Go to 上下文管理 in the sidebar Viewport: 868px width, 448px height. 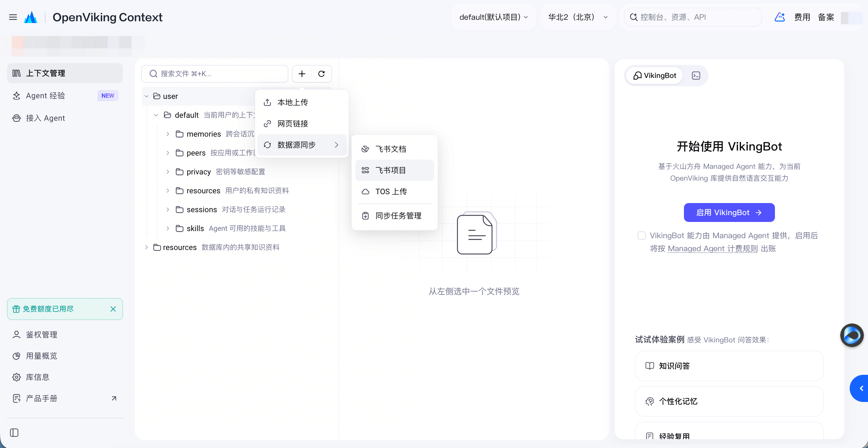click(x=65, y=73)
